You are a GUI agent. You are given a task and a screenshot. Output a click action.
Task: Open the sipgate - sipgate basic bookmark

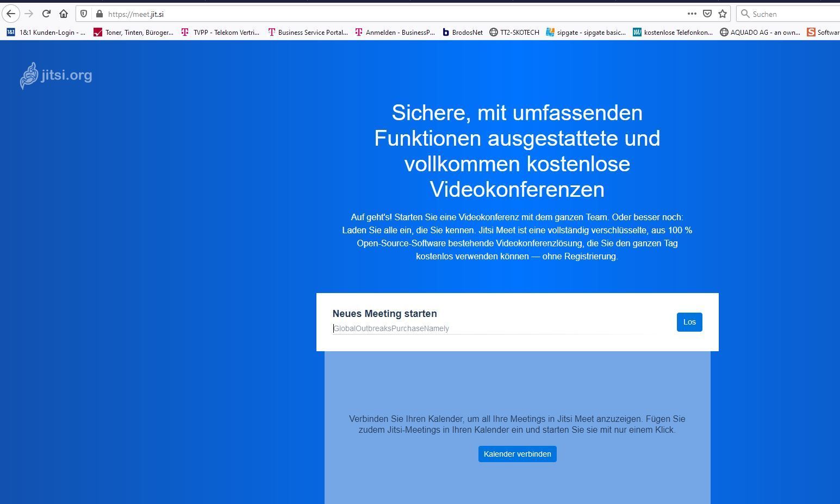[x=586, y=32]
